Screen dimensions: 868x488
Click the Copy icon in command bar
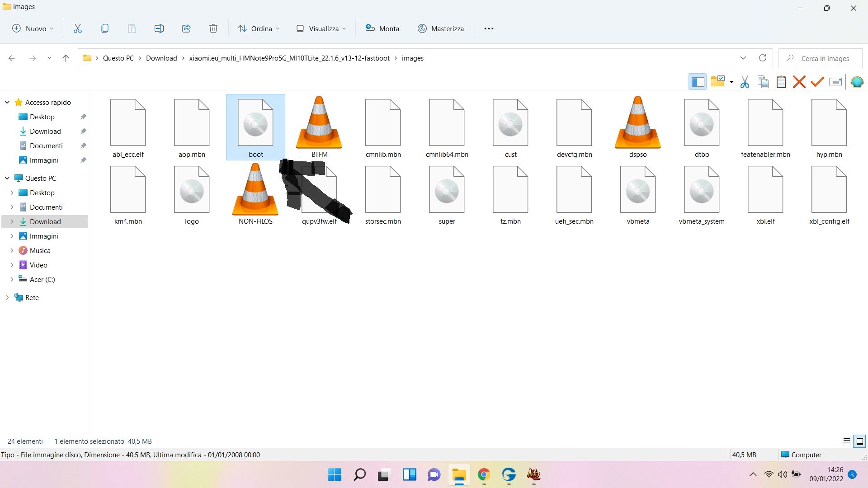(x=105, y=28)
